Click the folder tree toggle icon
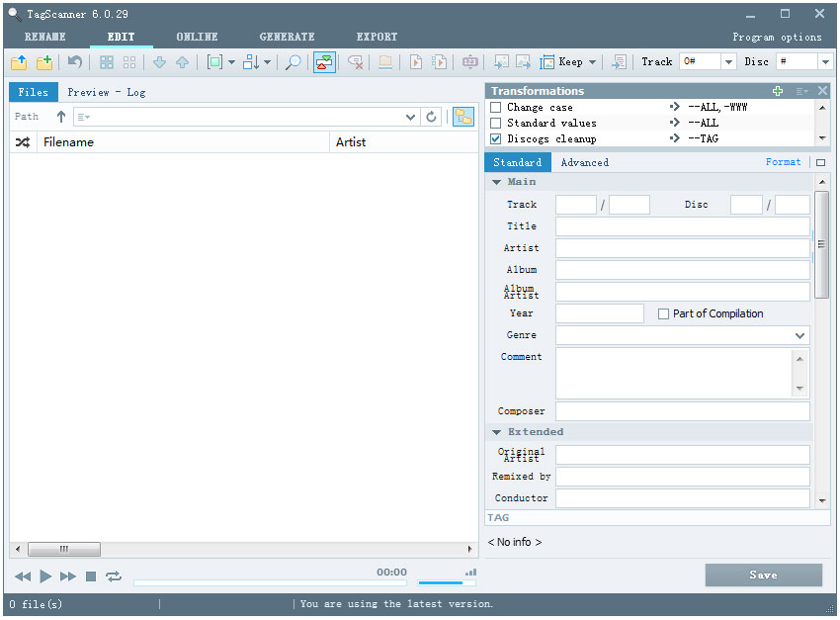Viewport: 840px width, 620px height. click(463, 117)
